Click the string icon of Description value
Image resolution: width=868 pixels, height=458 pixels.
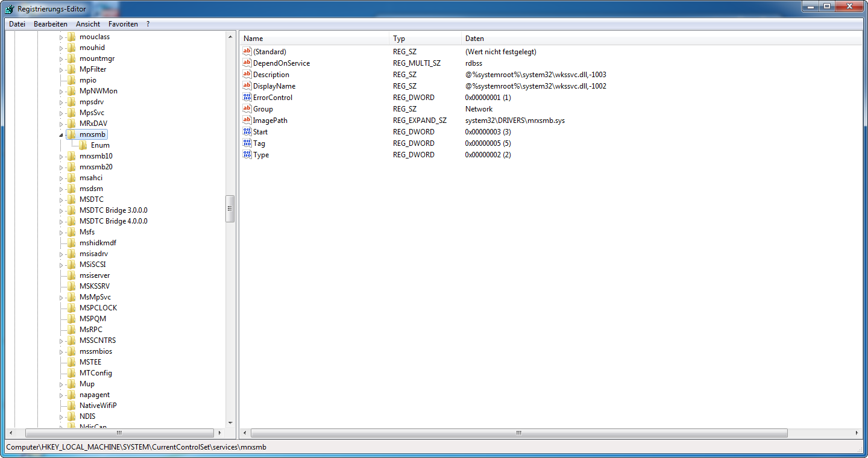coord(247,74)
